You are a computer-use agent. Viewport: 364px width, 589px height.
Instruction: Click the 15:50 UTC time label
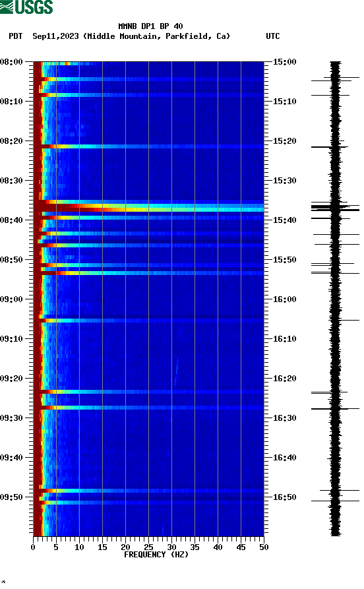pyautogui.click(x=284, y=260)
